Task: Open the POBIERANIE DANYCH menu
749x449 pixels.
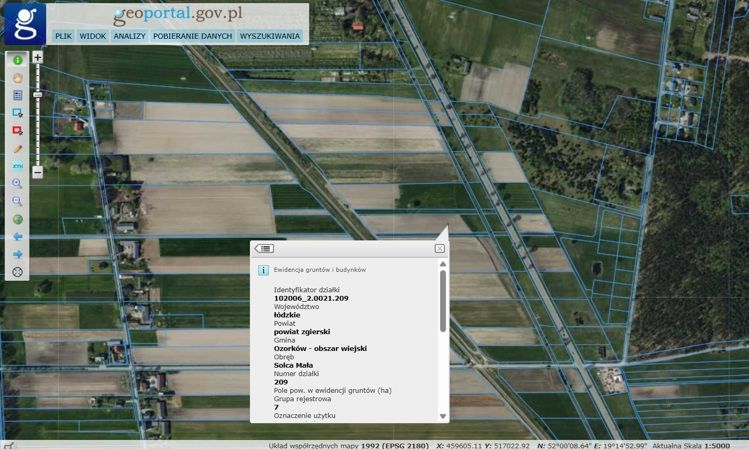Action: (x=193, y=36)
